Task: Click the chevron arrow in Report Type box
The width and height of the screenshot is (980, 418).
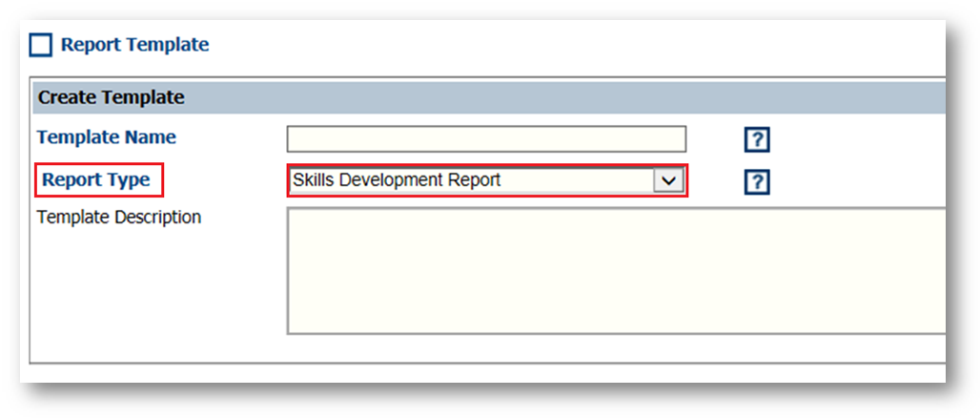Action: (668, 180)
